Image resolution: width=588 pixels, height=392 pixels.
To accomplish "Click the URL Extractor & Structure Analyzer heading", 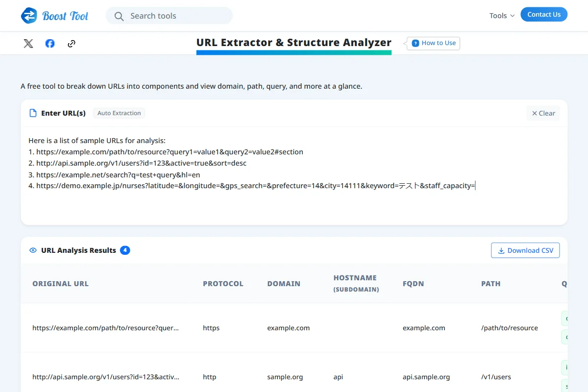I will (x=294, y=42).
